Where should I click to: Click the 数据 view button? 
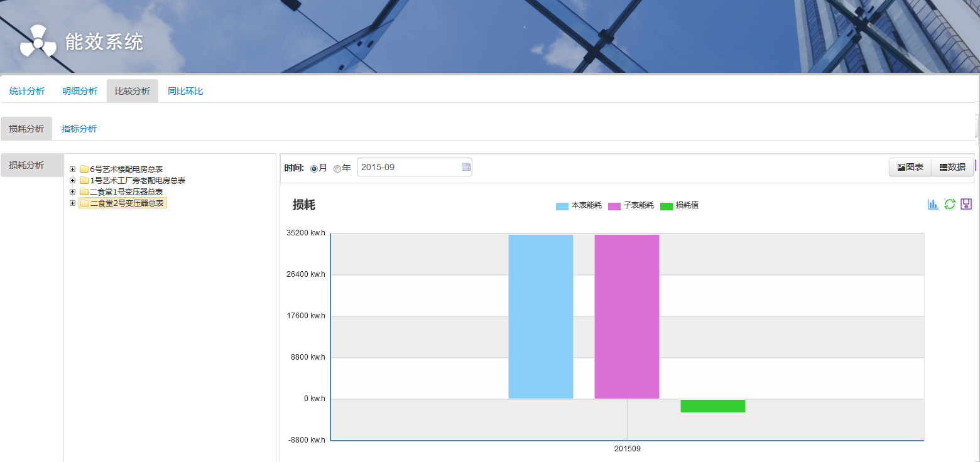click(952, 167)
